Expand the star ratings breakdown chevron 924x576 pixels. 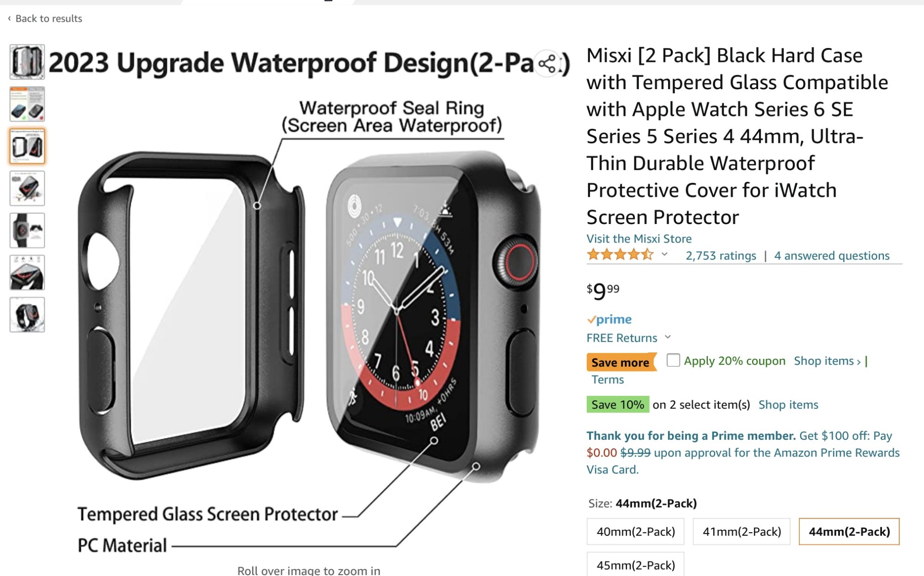click(664, 255)
